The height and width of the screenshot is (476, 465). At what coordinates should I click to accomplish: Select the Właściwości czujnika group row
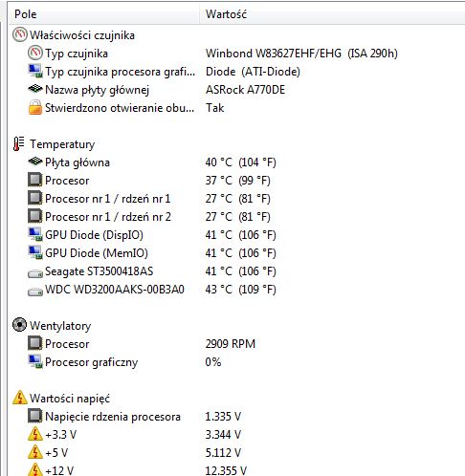(82, 35)
